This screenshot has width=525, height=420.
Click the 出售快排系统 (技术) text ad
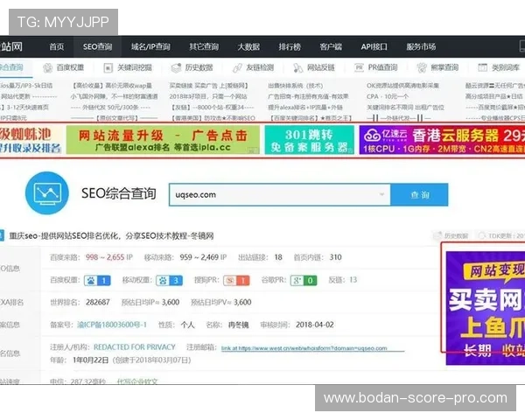[x=296, y=86]
